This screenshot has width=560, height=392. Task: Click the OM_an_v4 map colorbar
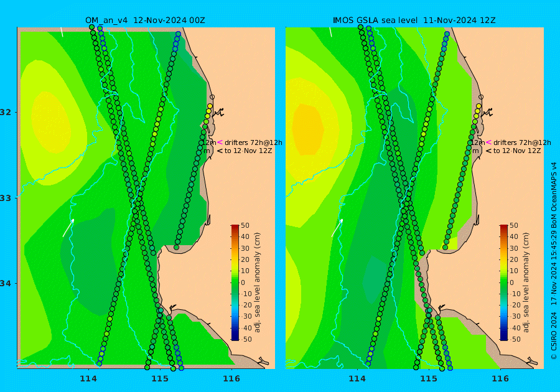coord(235,282)
